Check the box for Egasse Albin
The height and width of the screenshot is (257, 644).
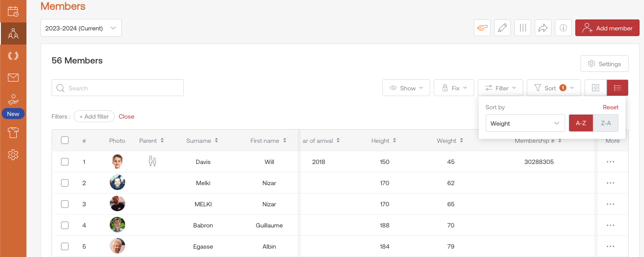click(x=65, y=246)
